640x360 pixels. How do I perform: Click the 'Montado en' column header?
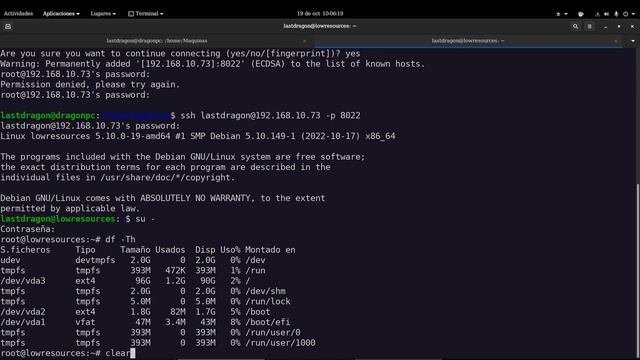click(270, 250)
